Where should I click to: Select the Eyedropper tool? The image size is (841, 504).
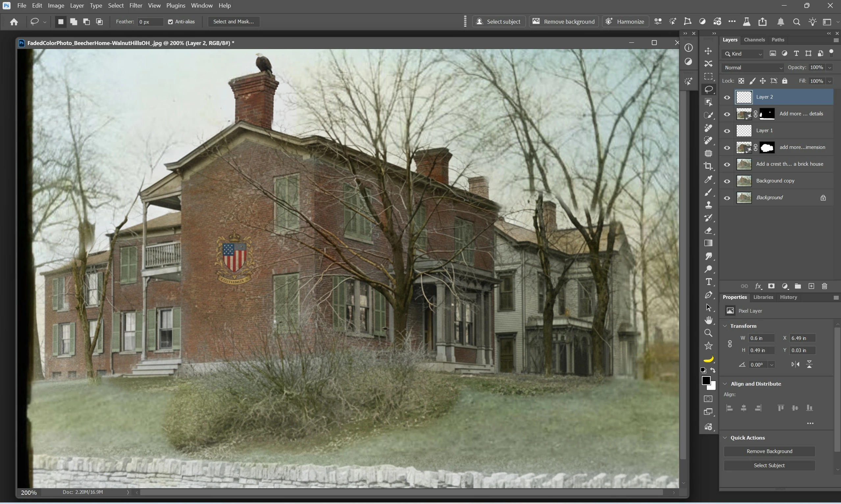coord(708,179)
